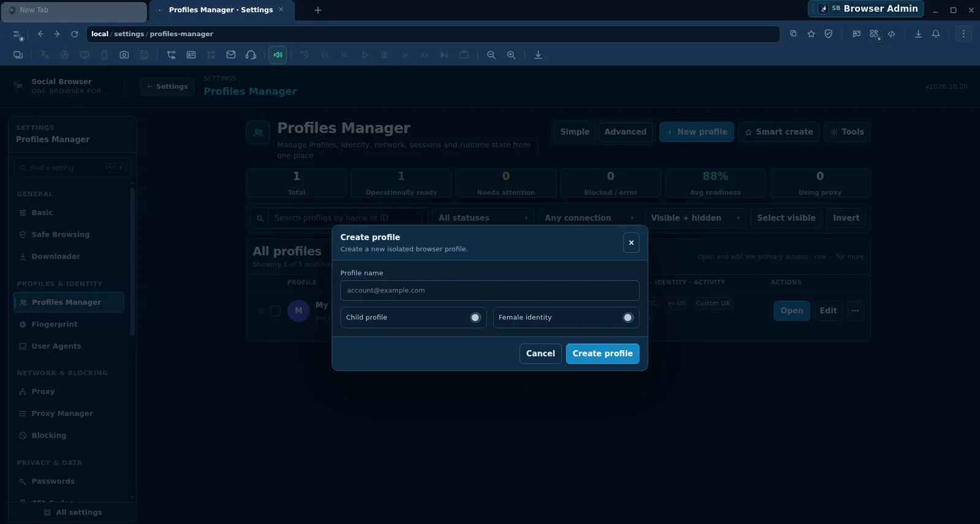Open the Browser Admin profile badge

click(866, 9)
